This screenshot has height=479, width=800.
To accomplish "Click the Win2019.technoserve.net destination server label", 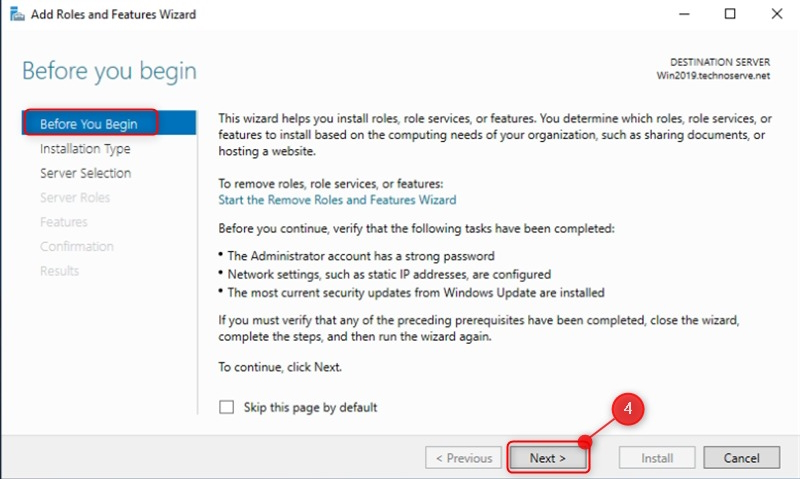I will coord(711,76).
